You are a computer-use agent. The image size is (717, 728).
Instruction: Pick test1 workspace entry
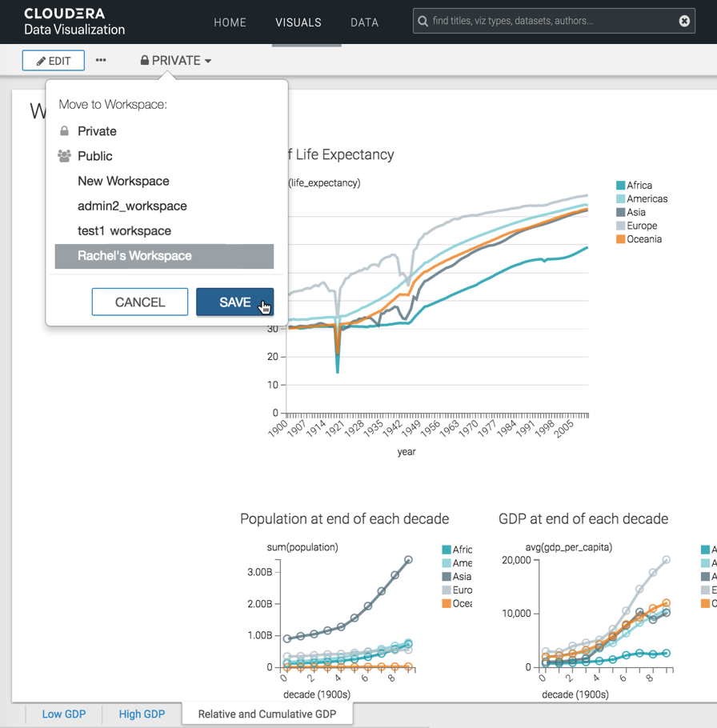pyautogui.click(x=124, y=230)
